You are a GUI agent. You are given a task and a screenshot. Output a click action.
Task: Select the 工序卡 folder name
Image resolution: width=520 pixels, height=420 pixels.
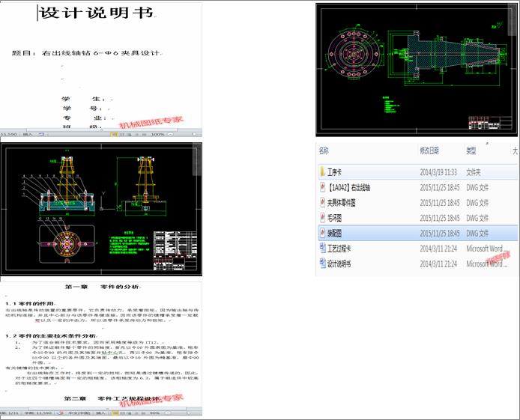click(334, 172)
